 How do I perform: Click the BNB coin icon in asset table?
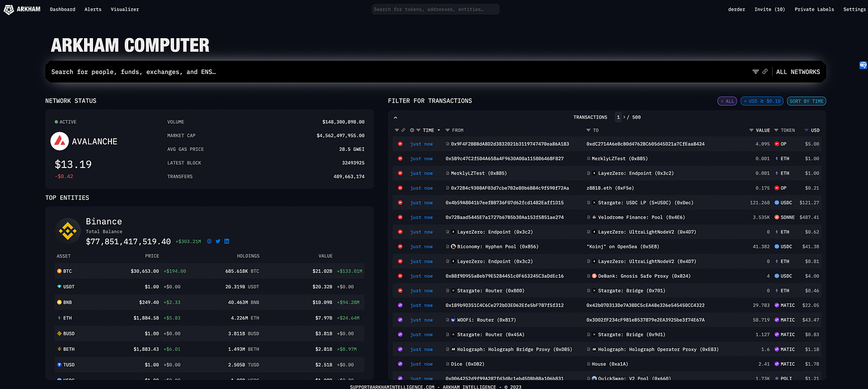pyautogui.click(x=59, y=302)
